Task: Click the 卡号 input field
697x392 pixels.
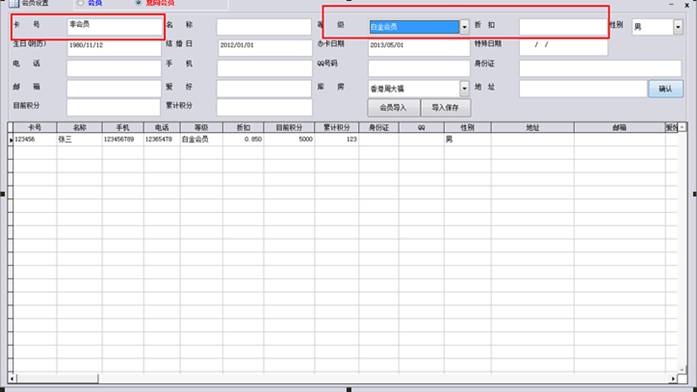Action: tap(115, 26)
